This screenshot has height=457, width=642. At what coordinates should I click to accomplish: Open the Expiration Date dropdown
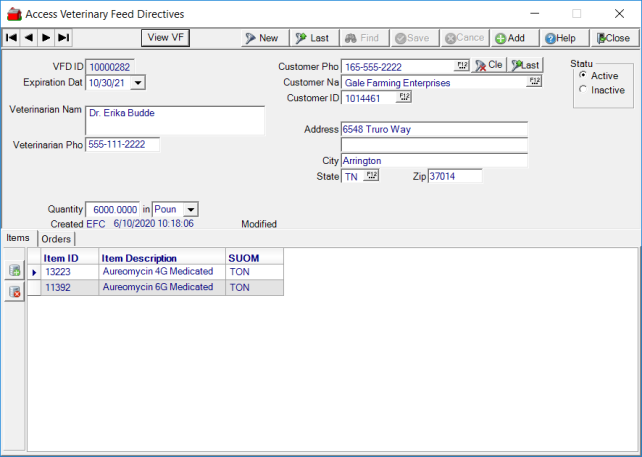point(138,83)
